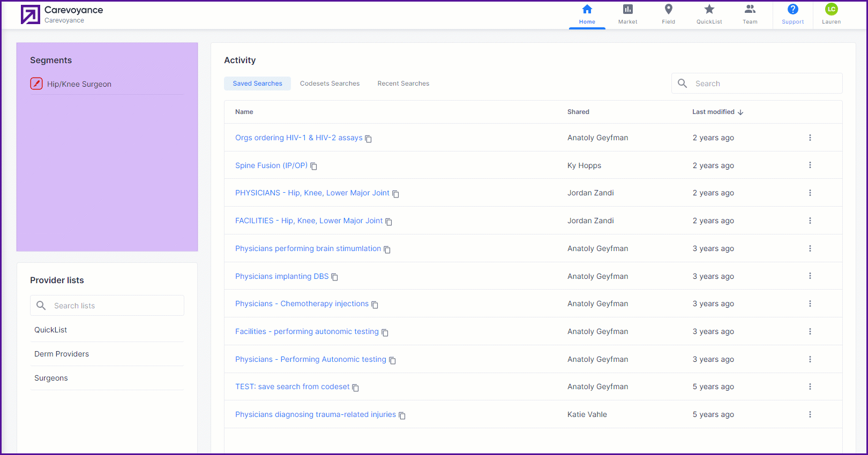Open Physicians - Chemotherapy injections search
The height and width of the screenshot is (455, 868).
pos(302,304)
